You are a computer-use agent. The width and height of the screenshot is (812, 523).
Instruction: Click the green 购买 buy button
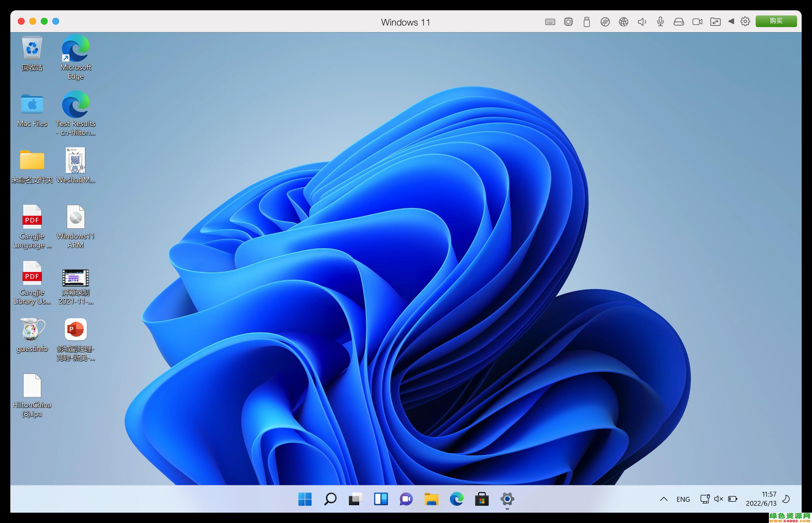coord(776,21)
